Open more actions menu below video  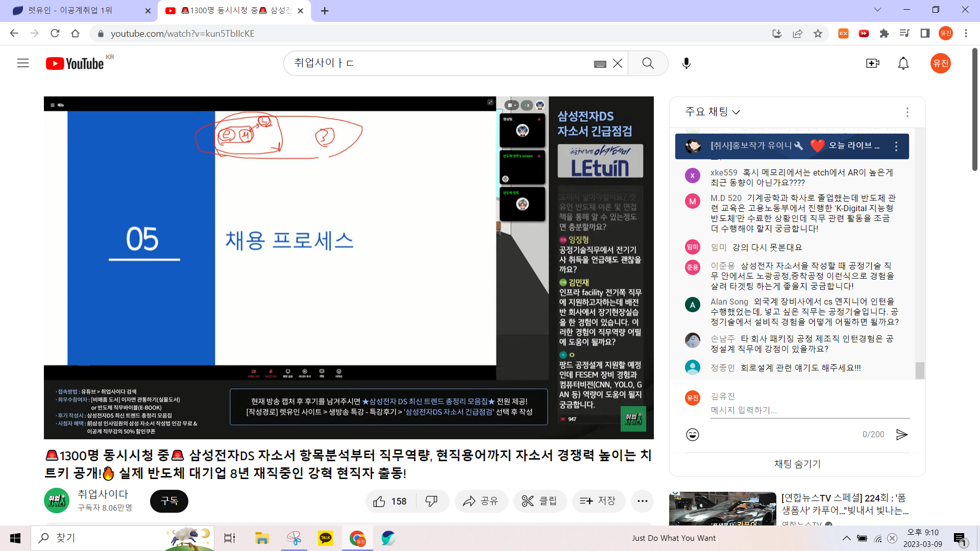[642, 502]
